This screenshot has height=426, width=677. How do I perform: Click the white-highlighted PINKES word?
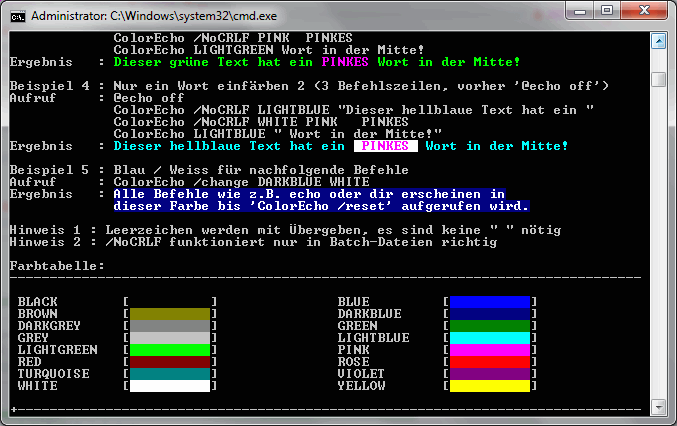385,146
